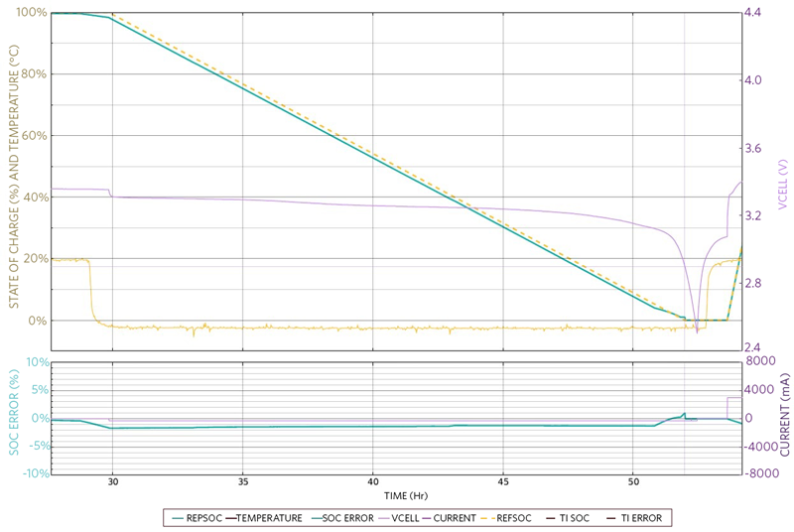Screen dimensions: 794x532
Task: Click the TIME (Hr) axis title
Action: pyautogui.click(x=406, y=495)
